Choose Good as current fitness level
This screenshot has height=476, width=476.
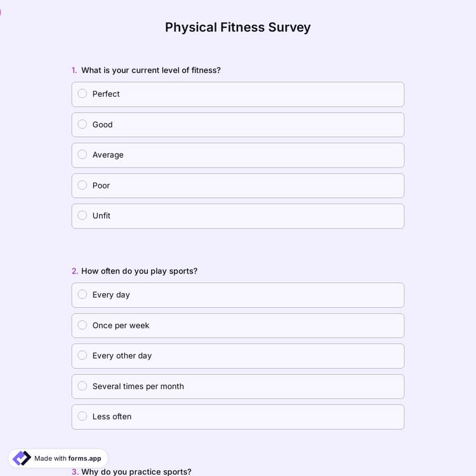[x=83, y=124]
